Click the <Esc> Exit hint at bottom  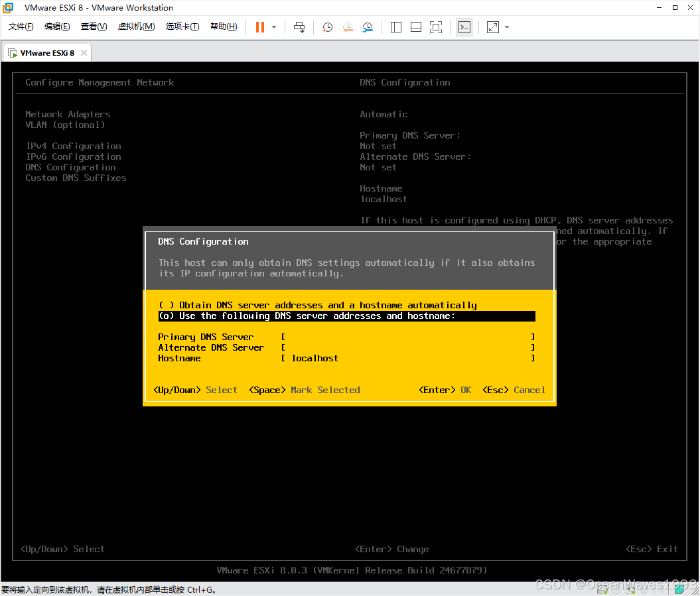coord(652,549)
